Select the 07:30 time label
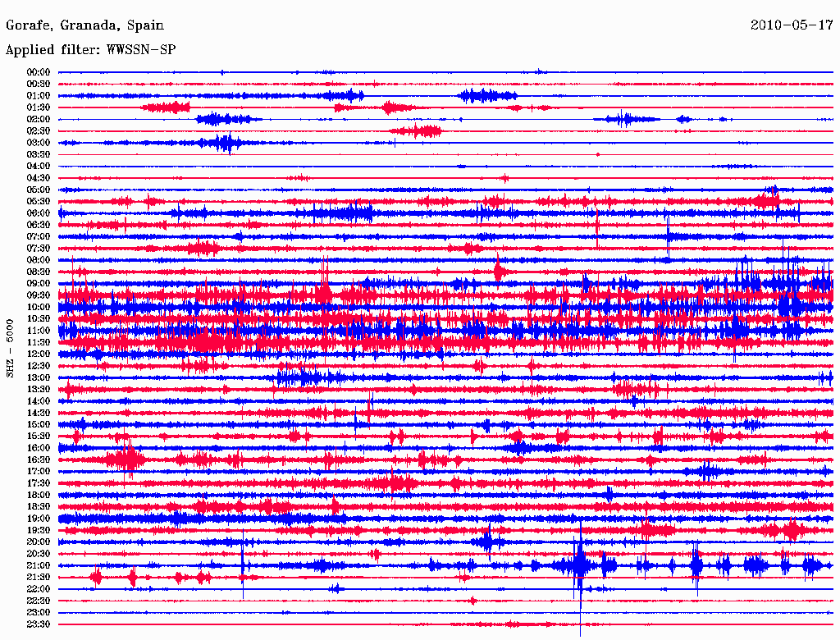This screenshot has height=640, width=840. 38,249
